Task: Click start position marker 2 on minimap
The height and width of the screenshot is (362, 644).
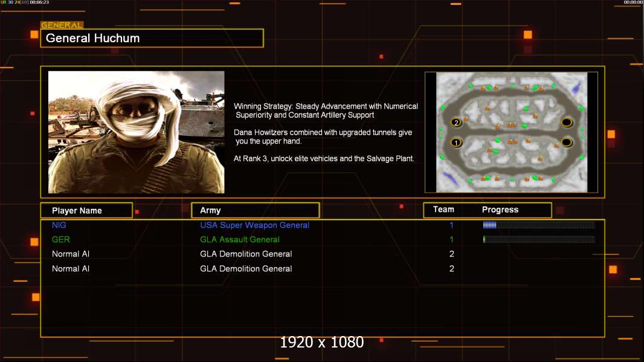Action: coord(456,122)
